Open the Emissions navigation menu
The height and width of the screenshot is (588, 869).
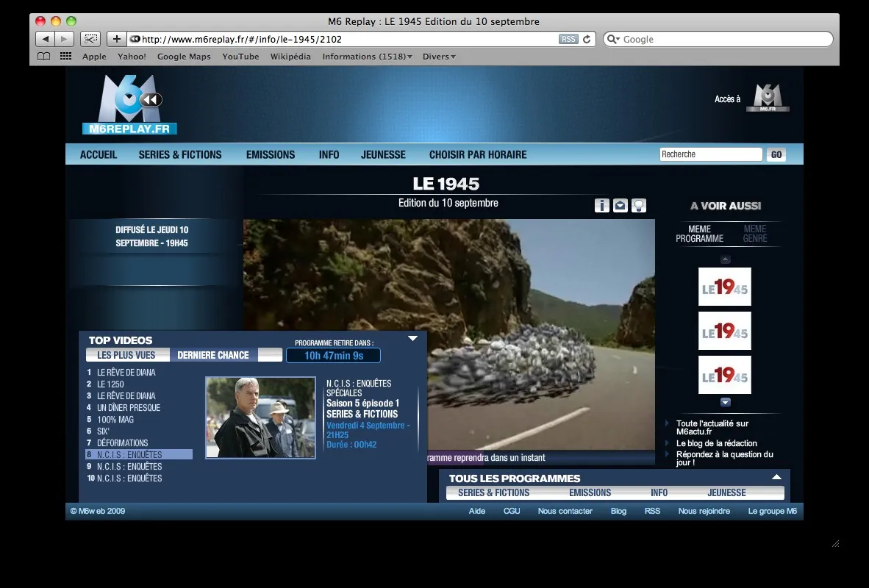(x=271, y=154)
